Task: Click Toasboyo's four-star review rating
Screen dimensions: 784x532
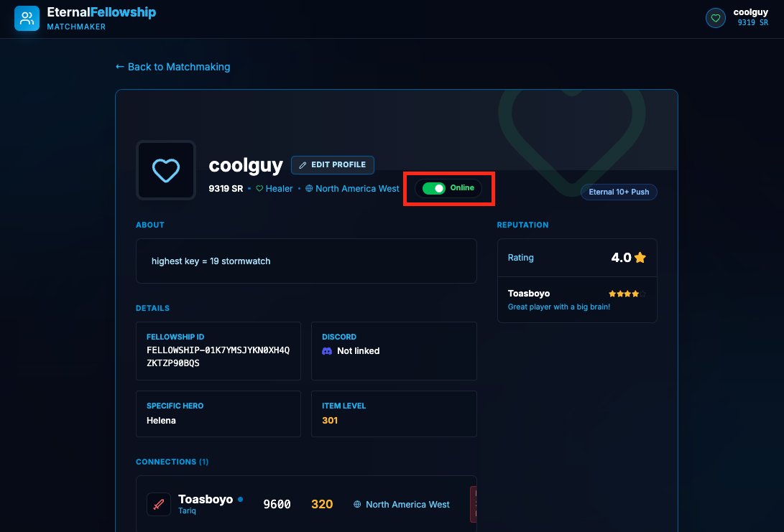Action: [627, 294]
